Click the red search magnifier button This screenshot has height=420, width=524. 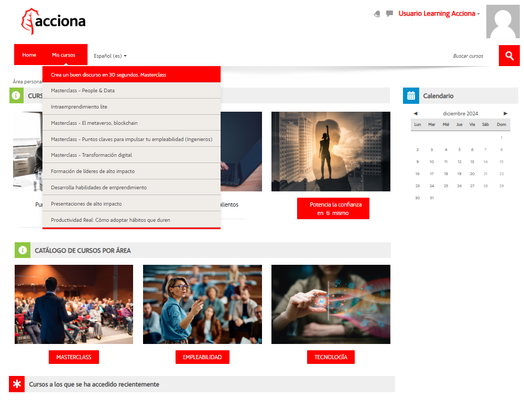[x=509, y=56]
